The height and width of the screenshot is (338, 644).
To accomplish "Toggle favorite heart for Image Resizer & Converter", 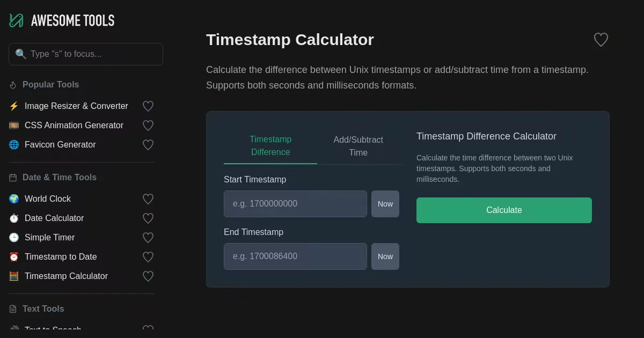I will coord(148,106).
